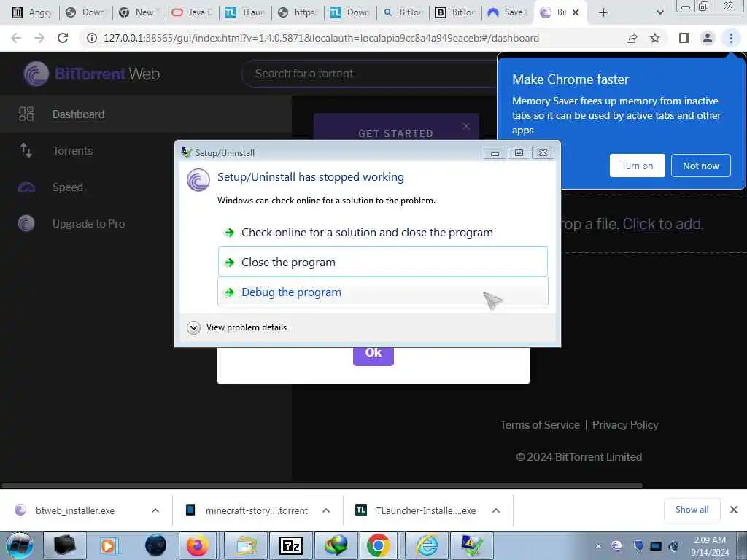Open the Windows Start menu
Screen dimensions: 747x560
click(x=20, y=545)
